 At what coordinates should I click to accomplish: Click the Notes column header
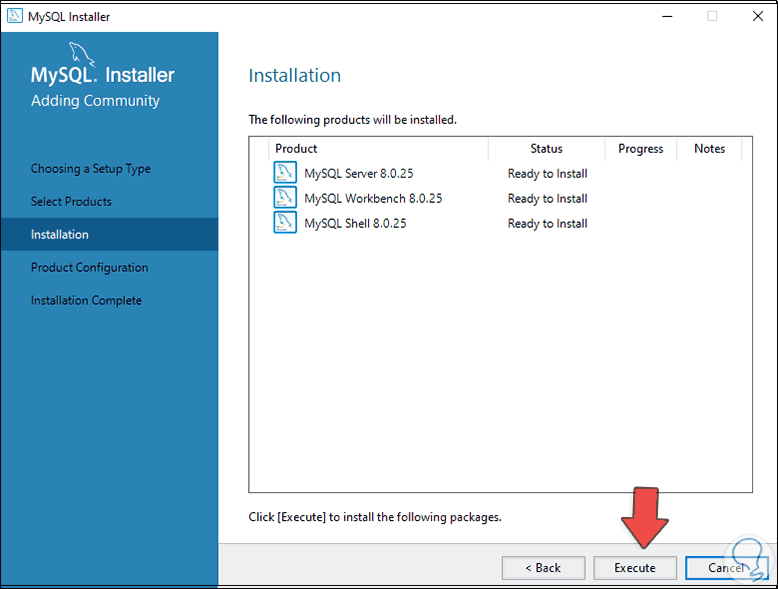click(710, 149)
